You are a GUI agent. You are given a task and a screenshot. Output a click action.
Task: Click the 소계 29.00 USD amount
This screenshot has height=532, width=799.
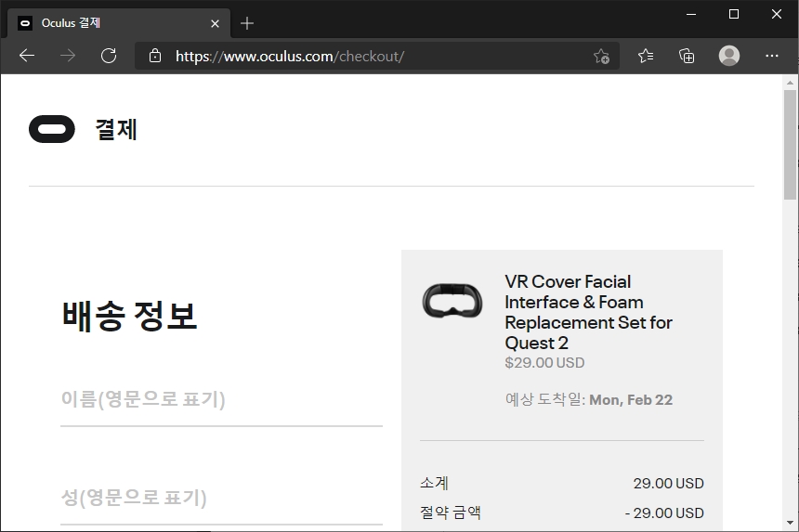tap(668, 483)
